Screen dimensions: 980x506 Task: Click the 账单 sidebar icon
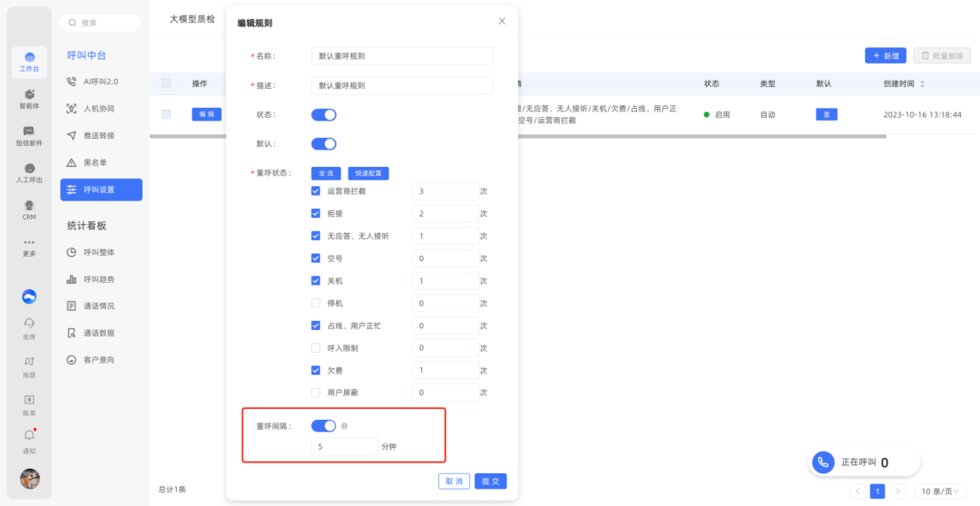[29, 399]
